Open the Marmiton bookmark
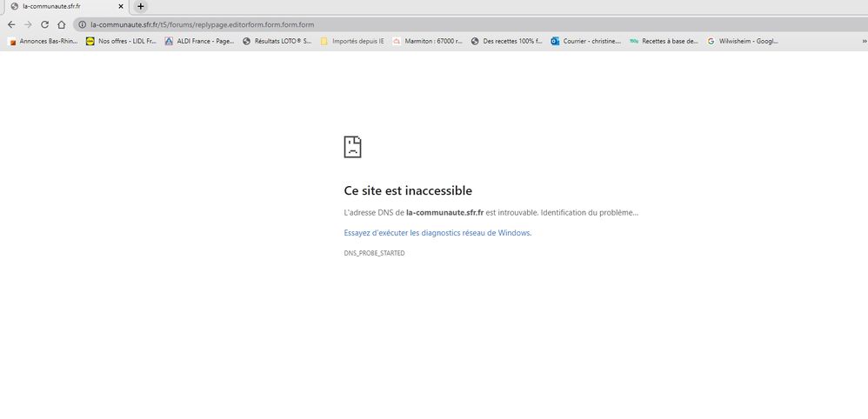Image resolution: width=868 pixels, height=419 pixels. pos(427,41)
